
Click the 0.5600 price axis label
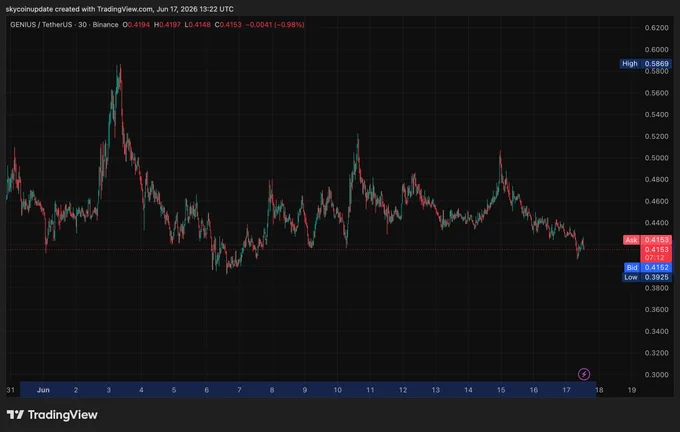click(x=657, y=93)
